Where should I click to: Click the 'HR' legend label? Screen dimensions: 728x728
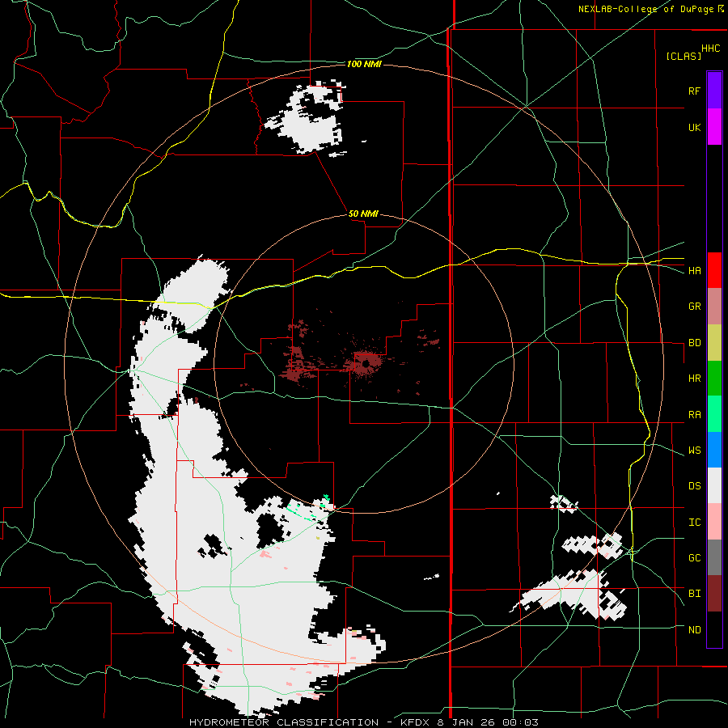tap(694, 379)
